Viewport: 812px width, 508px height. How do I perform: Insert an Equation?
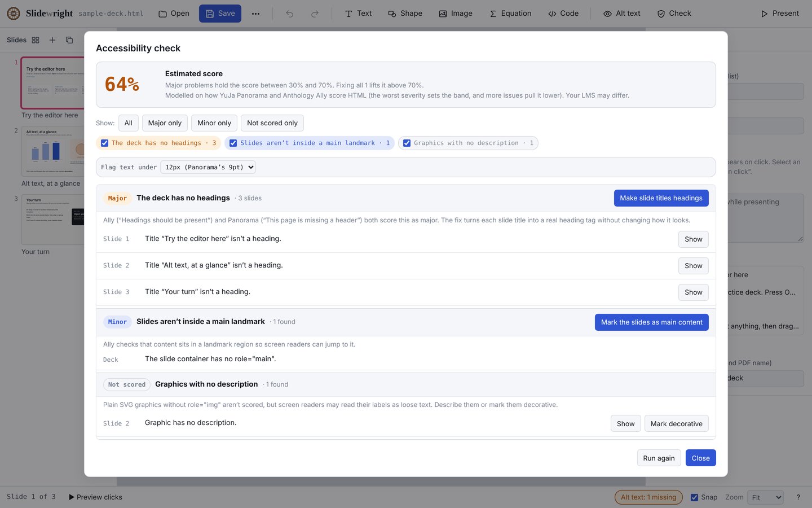[510, 14]
